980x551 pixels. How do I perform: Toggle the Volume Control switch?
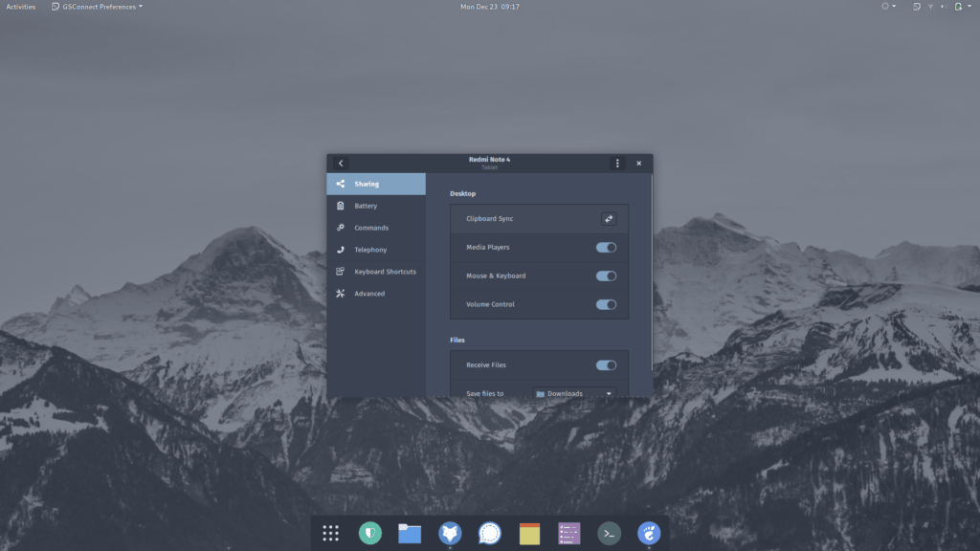point(606,305)
